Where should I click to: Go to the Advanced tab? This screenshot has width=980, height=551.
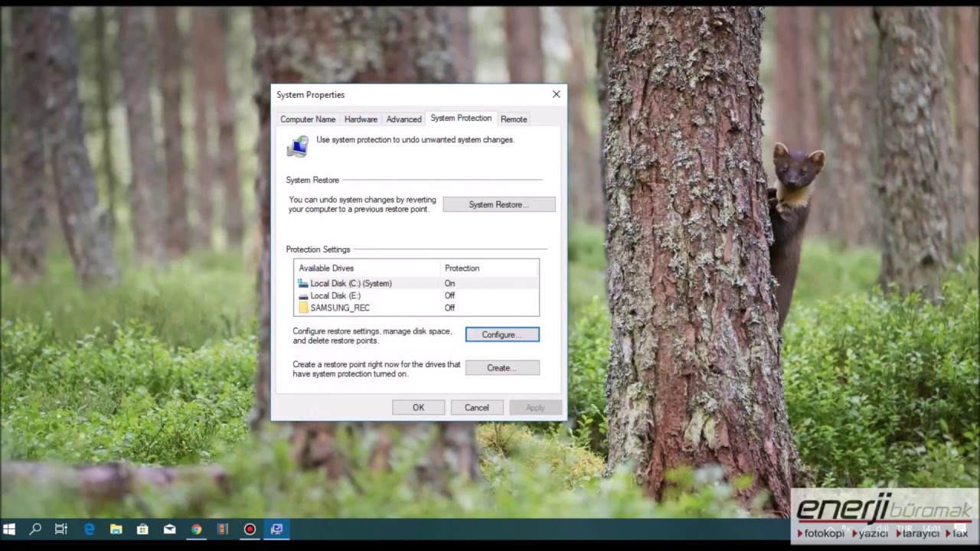coord(403,119)
